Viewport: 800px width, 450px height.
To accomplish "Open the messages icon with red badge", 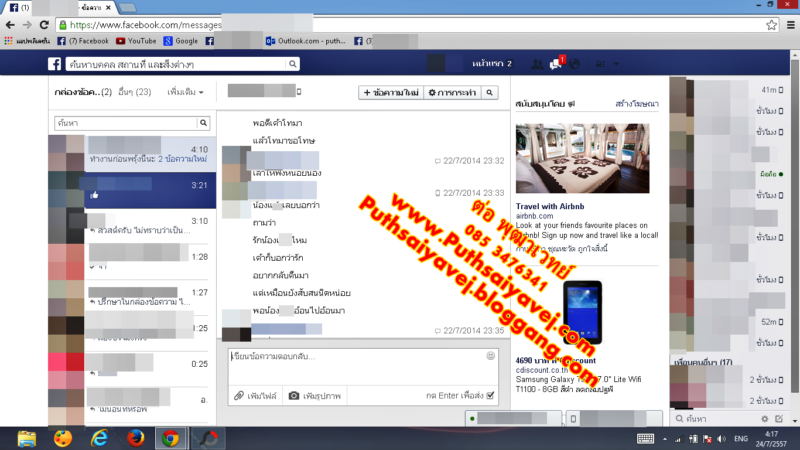I will point(556,63).
